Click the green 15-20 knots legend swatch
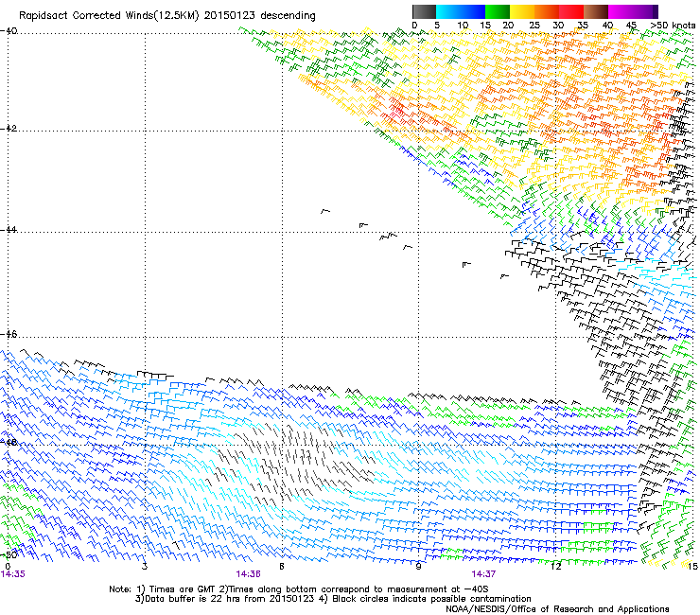Screen dimensions: 700x615 [x=498, y=11]
